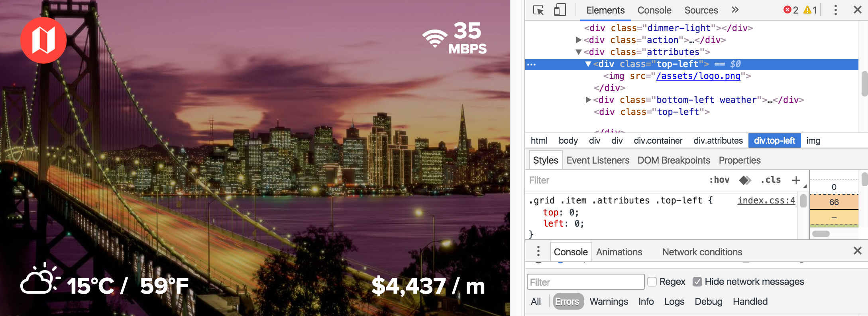Select div.attributes in the breadcrumb
This screenshot has height=316, width=868.
tap(718, 140)
